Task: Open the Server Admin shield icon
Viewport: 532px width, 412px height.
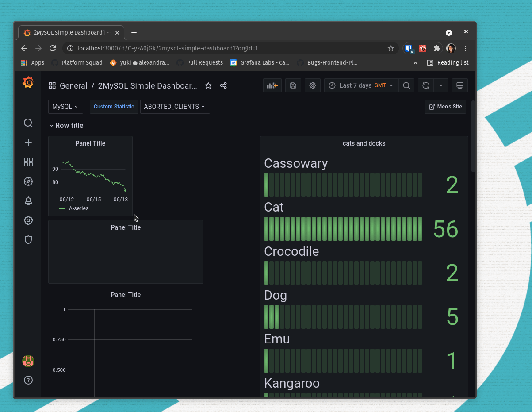Action: 28,240
